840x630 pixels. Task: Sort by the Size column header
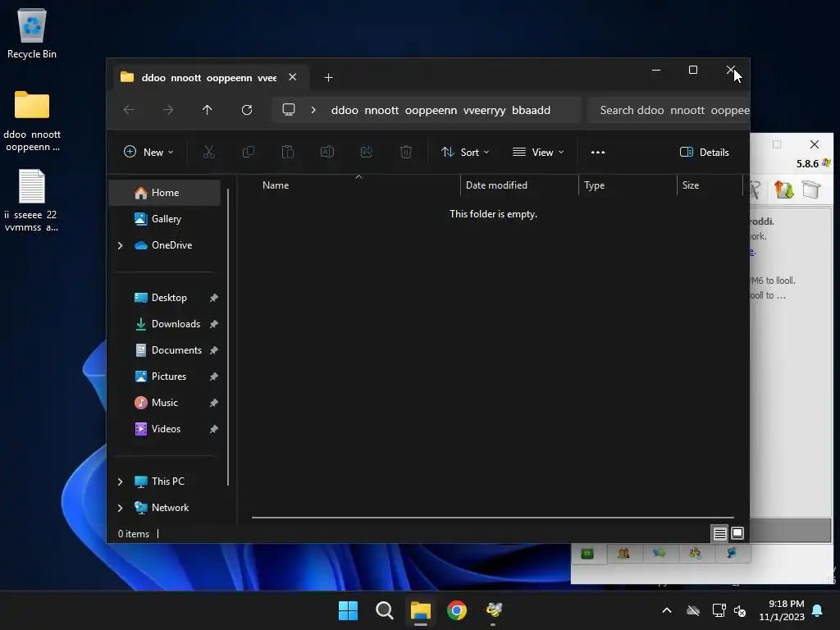click(710, 185)
